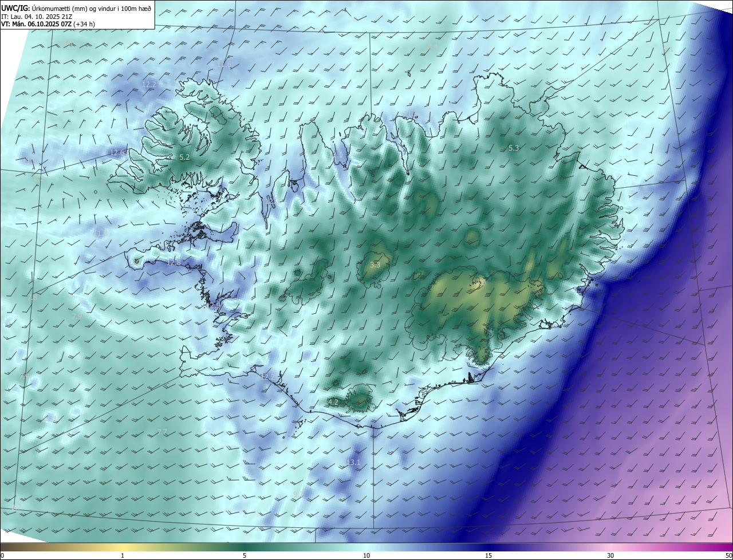Click the colorbar tick label 10
This screenshot has height=560, width=733.
(x=366, y=555)
